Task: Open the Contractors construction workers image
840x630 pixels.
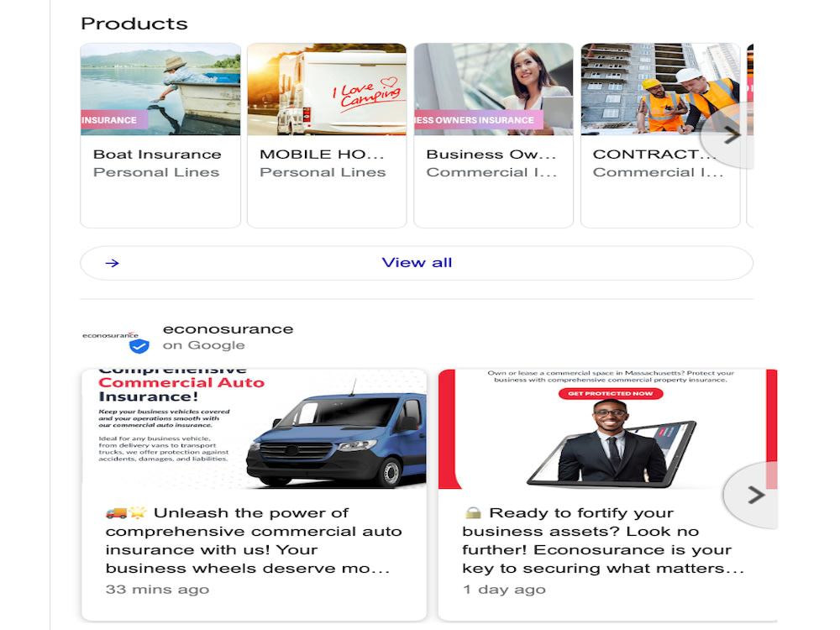Action: (x=660, y=90)
